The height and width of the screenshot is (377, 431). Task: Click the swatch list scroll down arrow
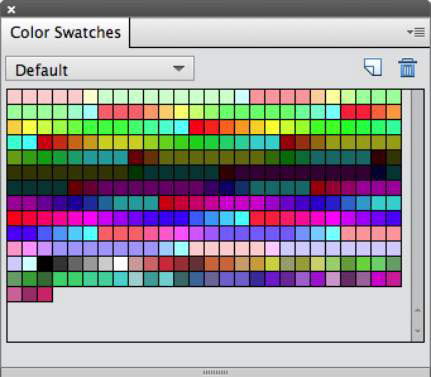click(418, 331)
